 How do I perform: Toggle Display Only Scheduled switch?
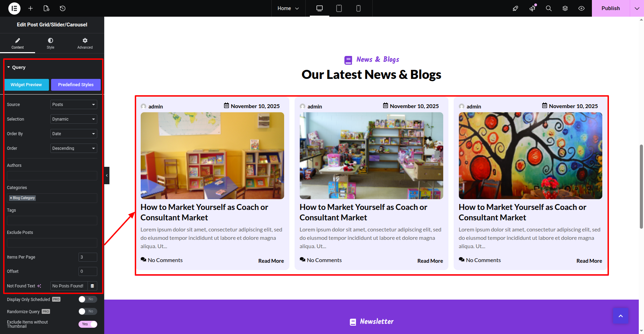pos(88,299)
